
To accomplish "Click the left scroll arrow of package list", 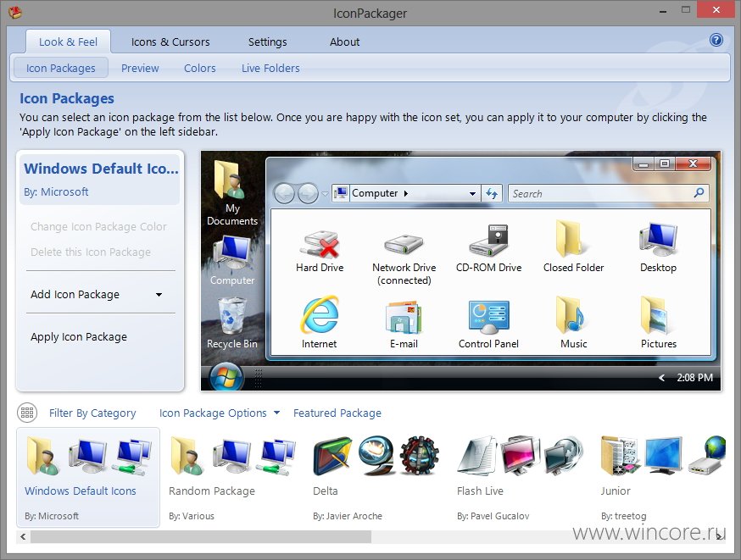I will tap(23, 536).
